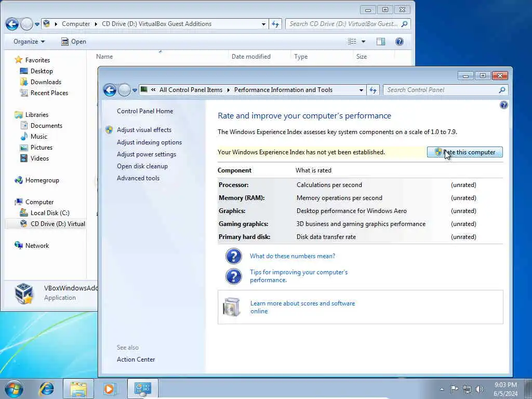
Task: Click the help icon in Explorer toolbar
Action: click(x=400, y=42)
